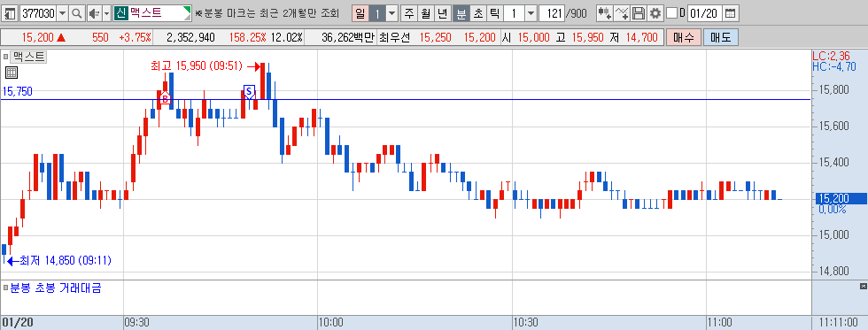Click the 158.25% volume ratio value
Image resolution: width=868 pixels, height=330 pixels.
point(247,38)
